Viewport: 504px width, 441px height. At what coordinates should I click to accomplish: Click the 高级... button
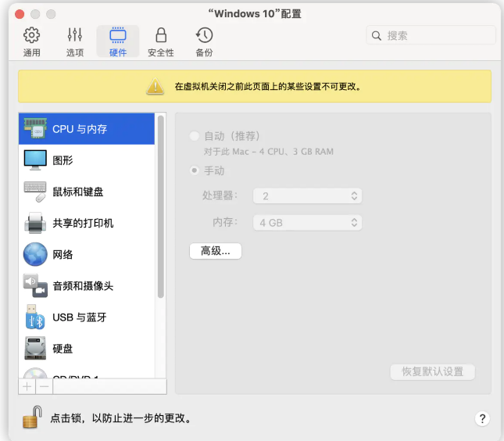click(216, 251)
